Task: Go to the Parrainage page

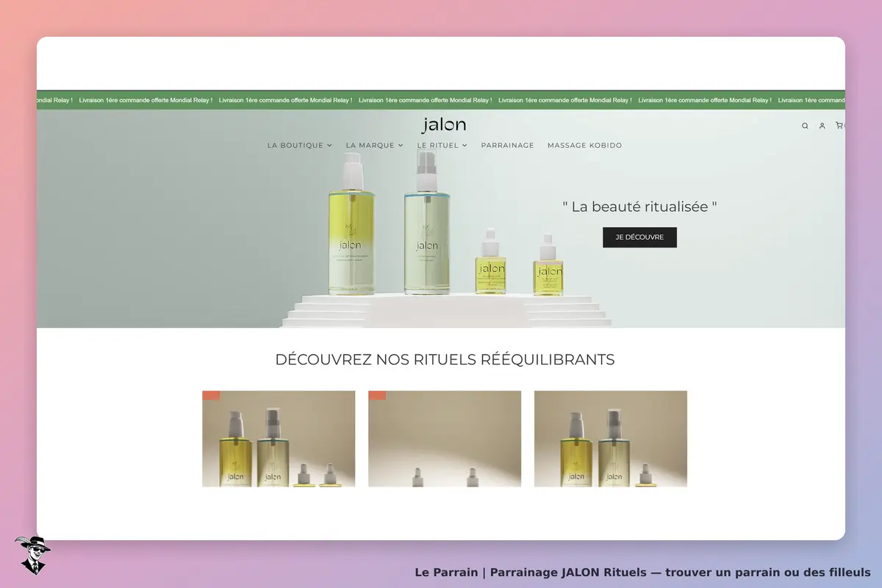Action: 508,146
